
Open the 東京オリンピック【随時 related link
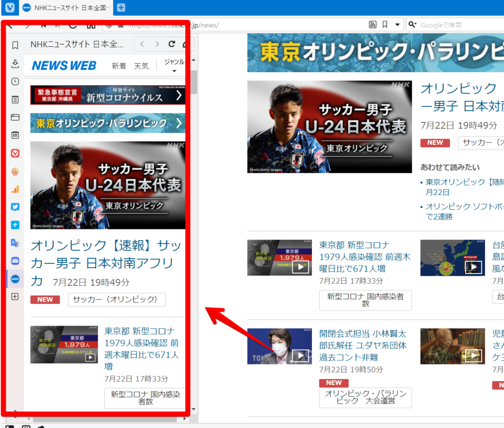point(465,187)
